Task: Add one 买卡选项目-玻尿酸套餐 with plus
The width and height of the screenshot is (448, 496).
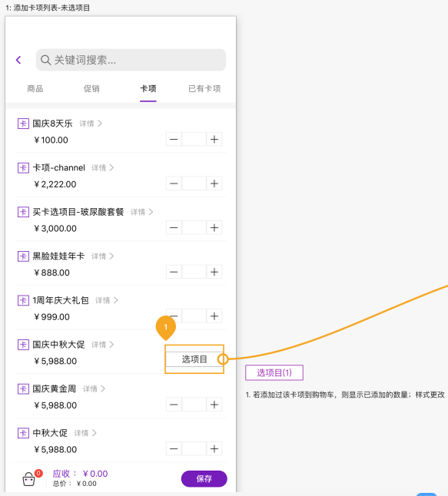Action: coord(214,228)
